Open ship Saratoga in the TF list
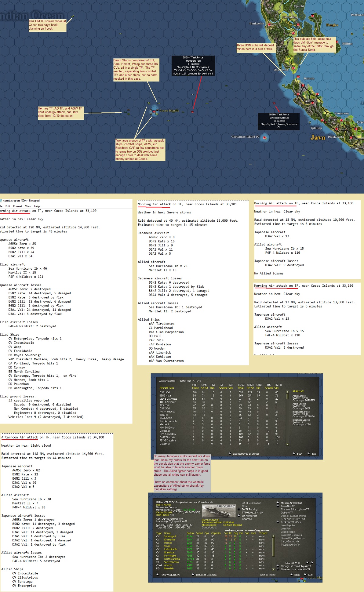This screenshot has height=592, width=364. (170, 536)
